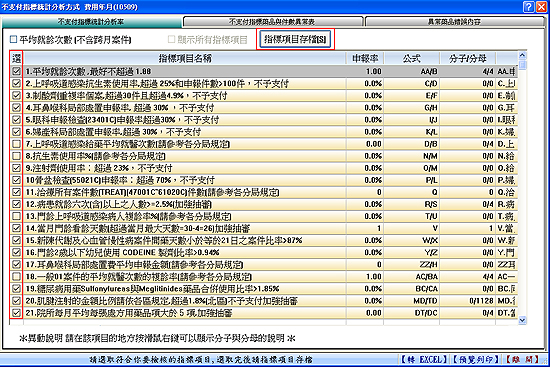Open the 異常藥品錯誤內容 tab
Image resolution: width=550 pixels, height=367 pixels.
click(454, 22)
